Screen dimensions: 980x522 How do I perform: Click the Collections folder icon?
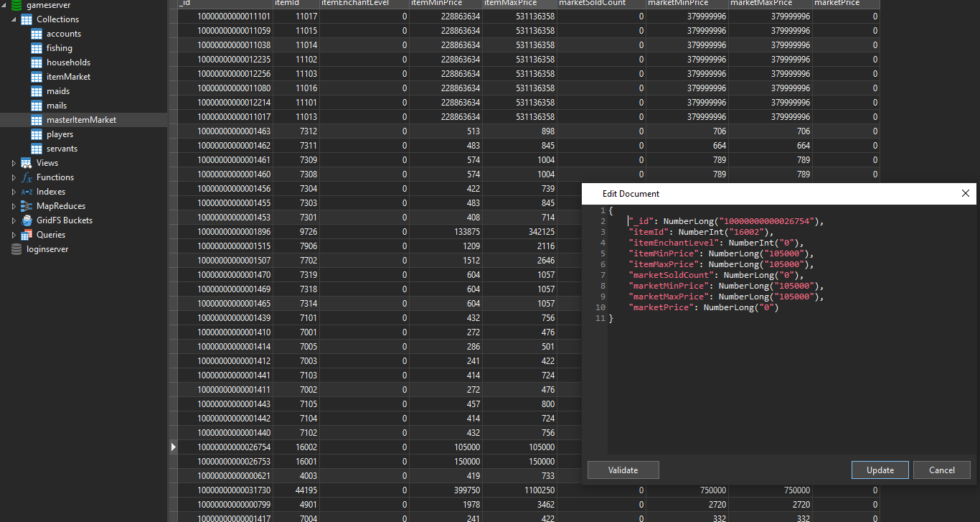(26, 19)
